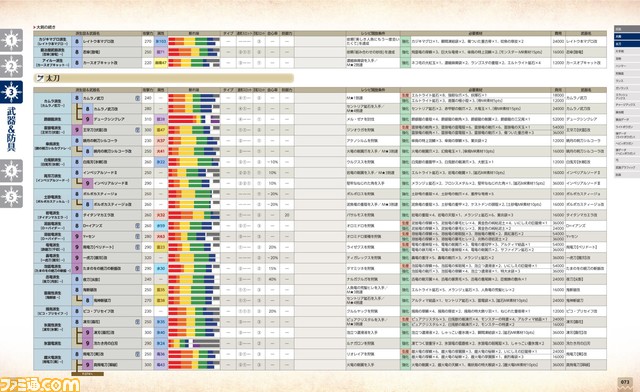Click the blue rarity 8 icon for レイトウ本マグロ改
640x392 pixels.
(77, 41)
